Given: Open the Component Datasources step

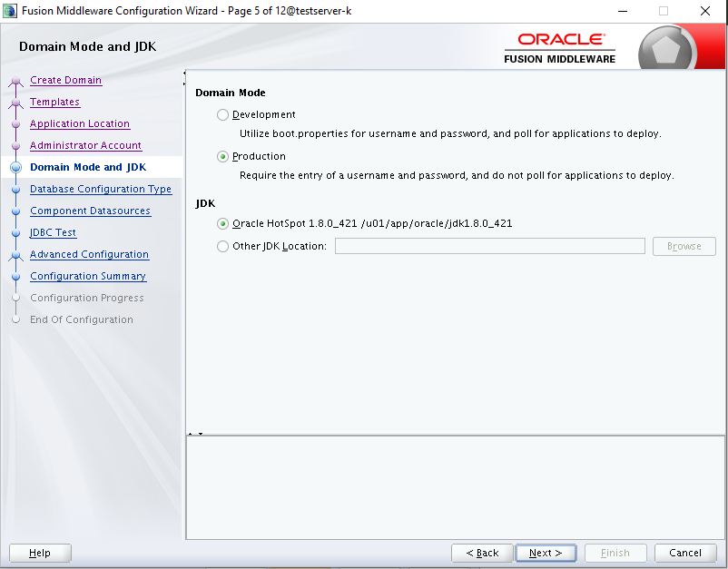Looking at the screenshot, I should click(x=90, y=211).
